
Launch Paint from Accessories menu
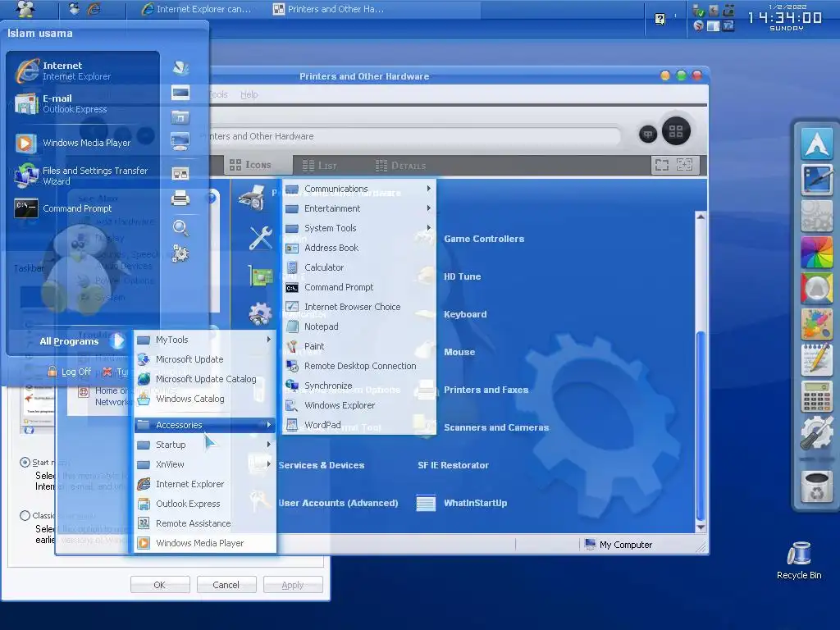tap(359, 346)
